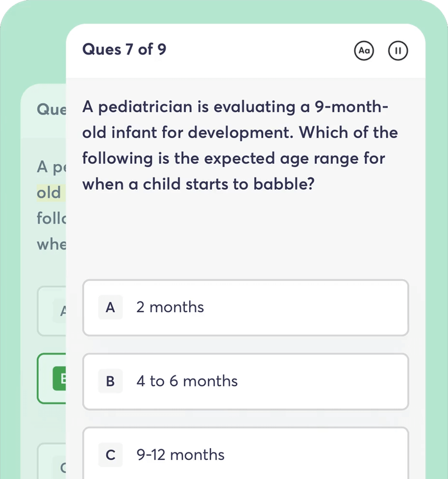Select answer option A, 2 months
Image resolution: width=448 pixels, height=479 pixels.
(x=245, y=307)
